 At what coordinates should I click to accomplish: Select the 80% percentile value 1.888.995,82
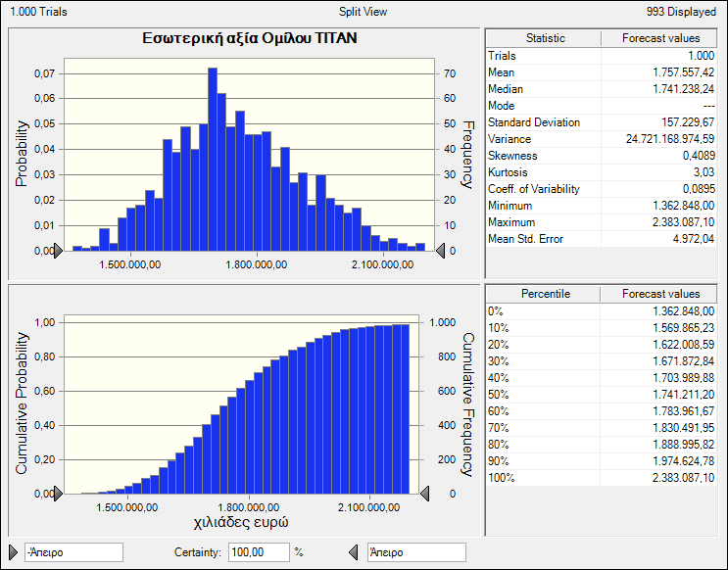click(x=683, y=445)
